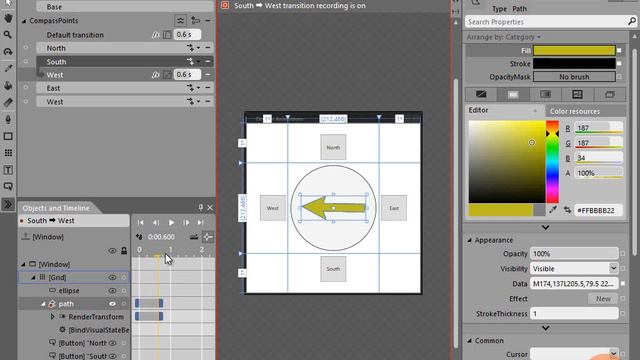640x360 pixels.
Task: Delete the CompassPoints state group
Action: point(208,20)
